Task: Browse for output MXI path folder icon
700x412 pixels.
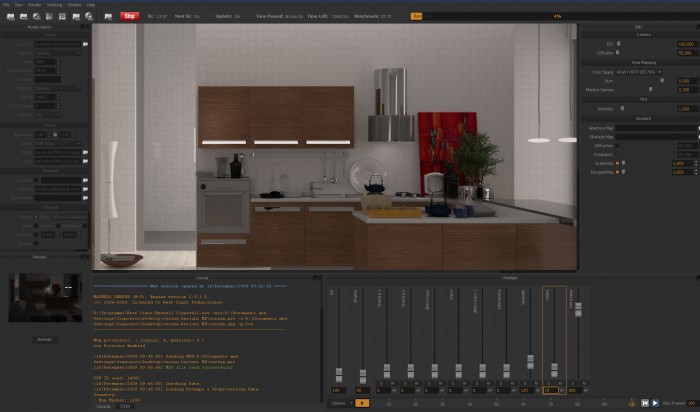Action: point(85,161)
